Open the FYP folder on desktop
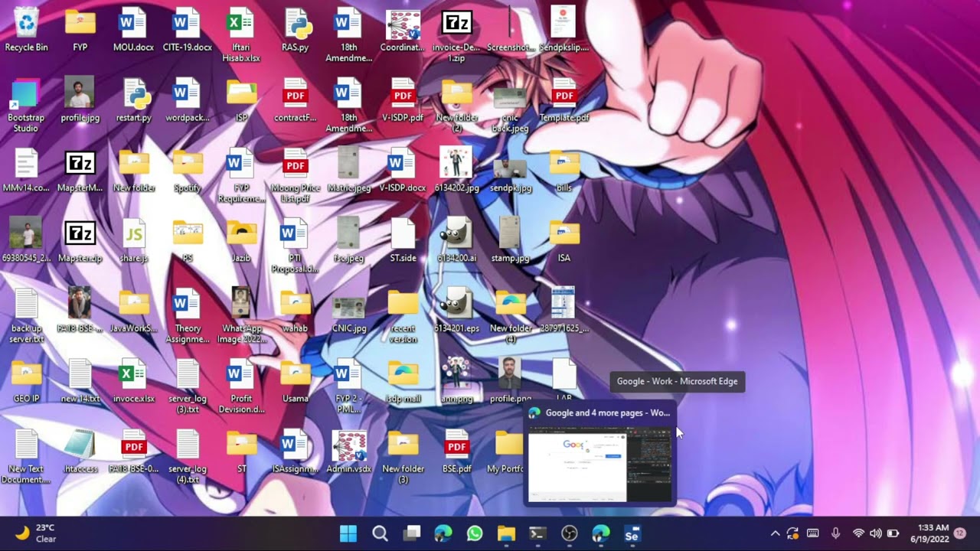This screenshot has height=551, width=980. click(80, 31)
